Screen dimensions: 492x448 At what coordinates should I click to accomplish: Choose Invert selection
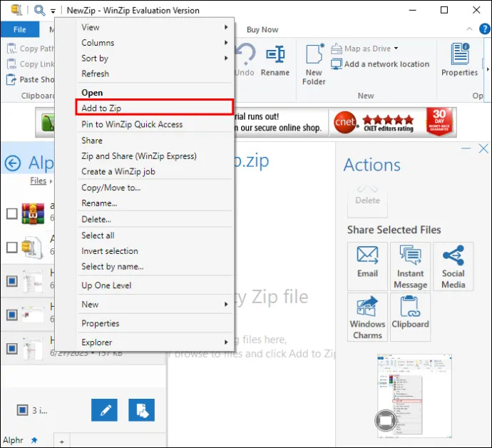(x=110, y=251)
